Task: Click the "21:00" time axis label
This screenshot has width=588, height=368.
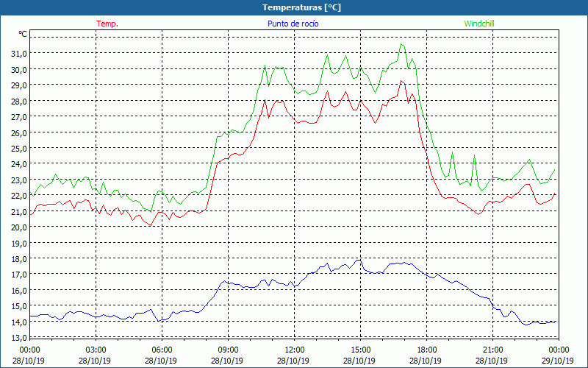Action: (492, 350)
